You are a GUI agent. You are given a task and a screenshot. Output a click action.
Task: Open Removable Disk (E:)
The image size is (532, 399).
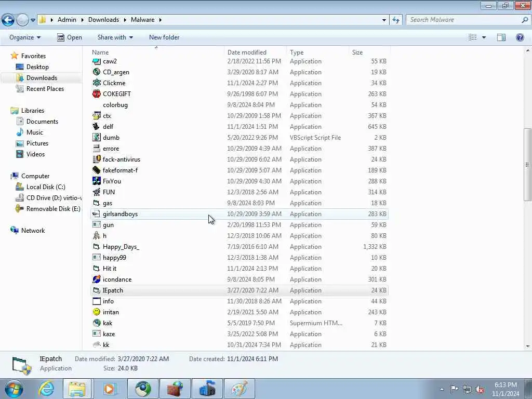pos(54,209)
